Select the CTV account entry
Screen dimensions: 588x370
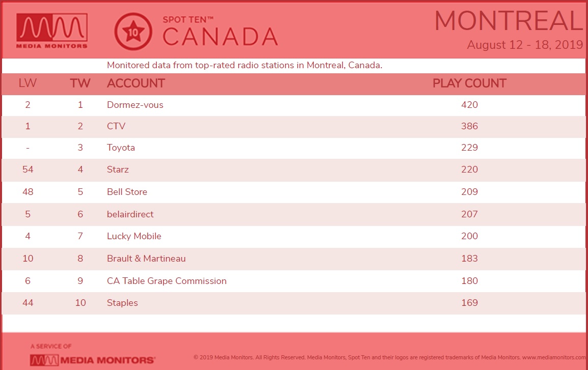click(x=116, y=126)
